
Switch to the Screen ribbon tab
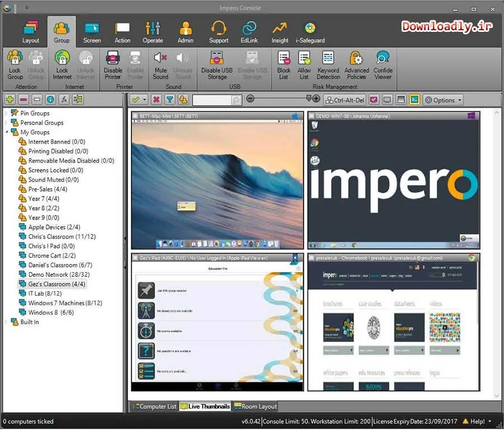point(92,32)
